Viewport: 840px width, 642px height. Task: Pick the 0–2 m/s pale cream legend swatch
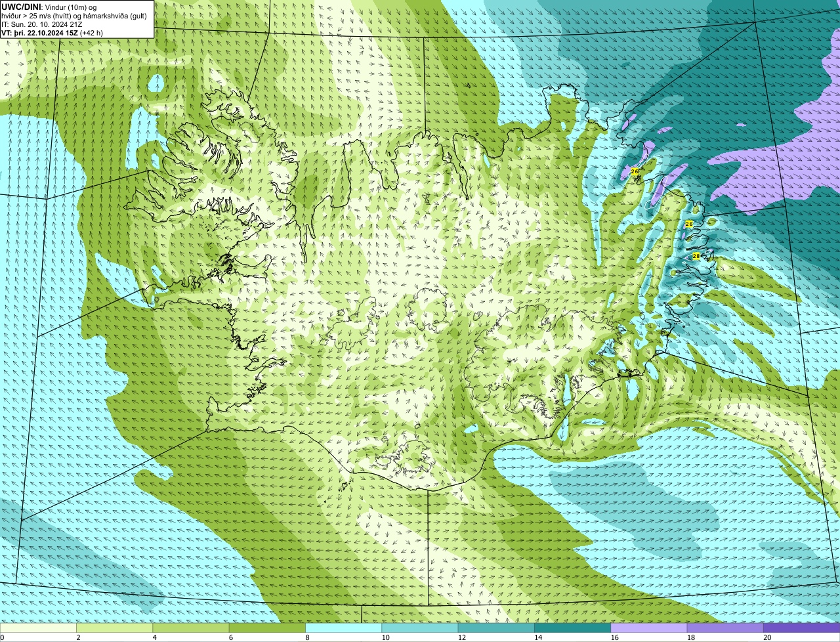pyautogui.click(x=38, y=628)
